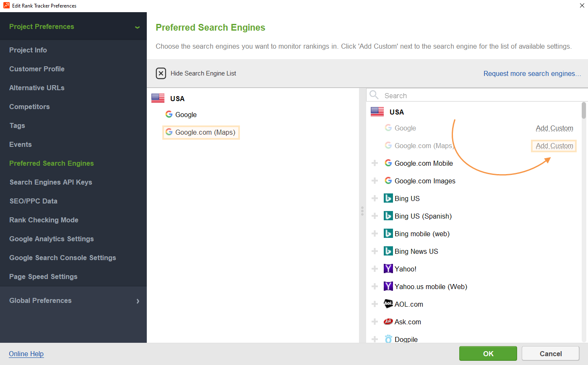Add Bing News US via plus icon
This screenshot has width=588, height=365.
coord(375,251)
